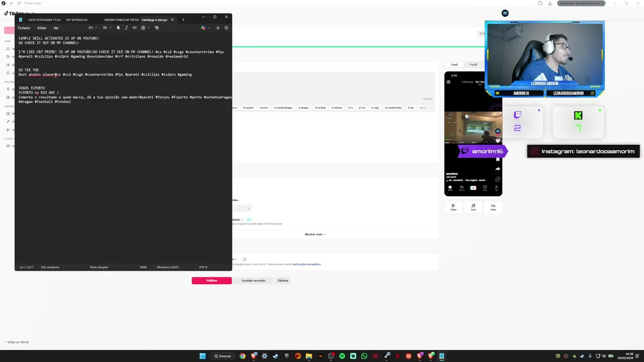Click the Publicar button in TikTok Studio
The image size is (644, 362).
point(211,281)
